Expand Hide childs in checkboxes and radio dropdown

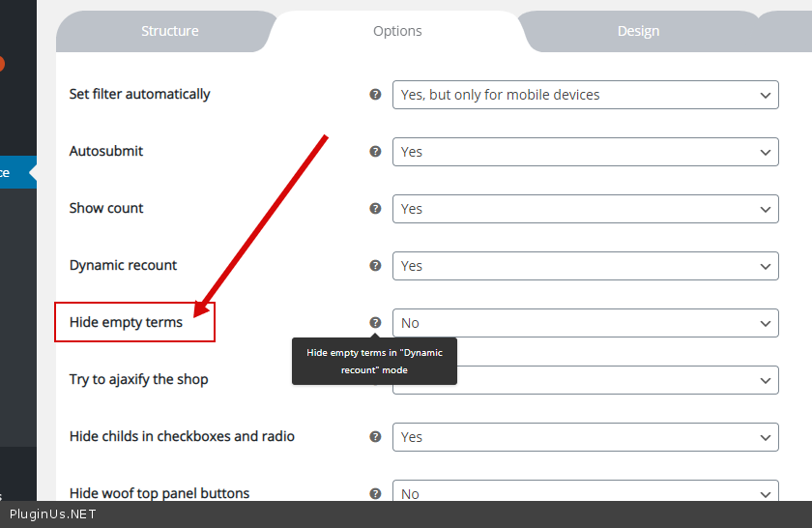click(x=585, y=437)
